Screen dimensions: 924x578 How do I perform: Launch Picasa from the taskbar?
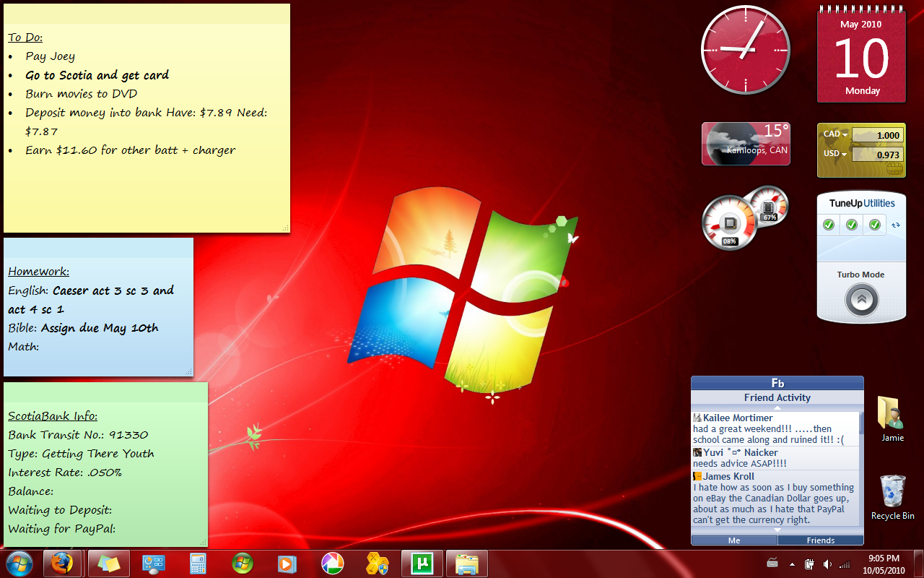click(331, 563)
